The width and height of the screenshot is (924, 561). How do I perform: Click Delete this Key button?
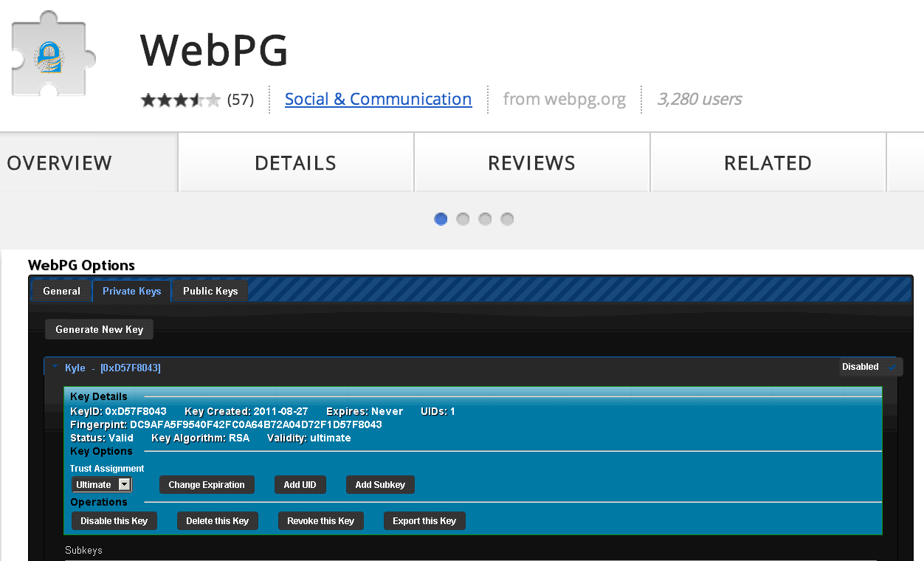(218, 521)
